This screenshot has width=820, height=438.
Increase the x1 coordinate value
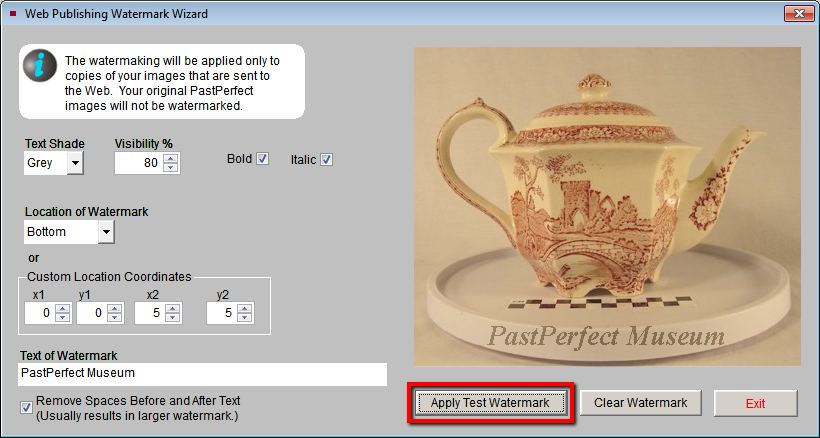(62, 308)
